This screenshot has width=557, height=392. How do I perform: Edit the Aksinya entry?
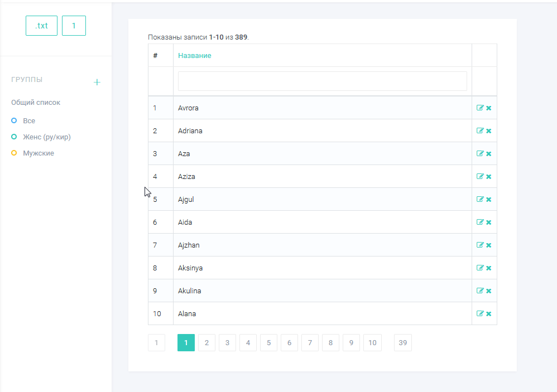pos(480,268)
